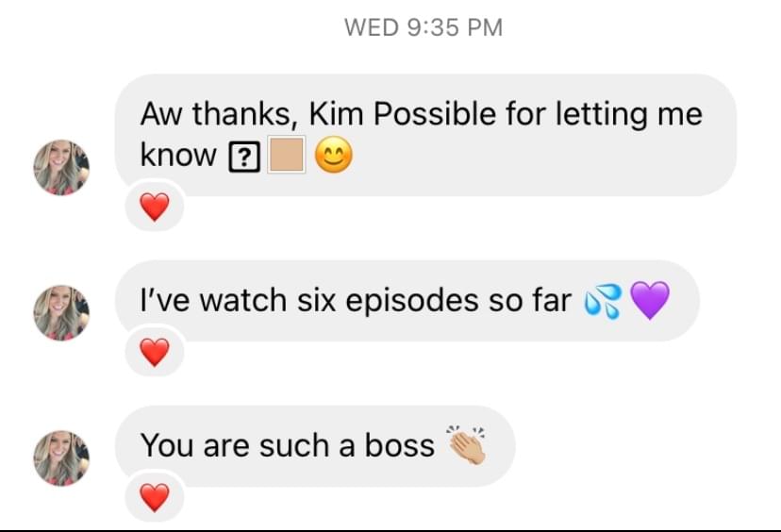The height and width of the screenshot is (532, 781).
Task: Select the 'I've watch six episodes' message bubble
Action: click(x=407, y=300)
